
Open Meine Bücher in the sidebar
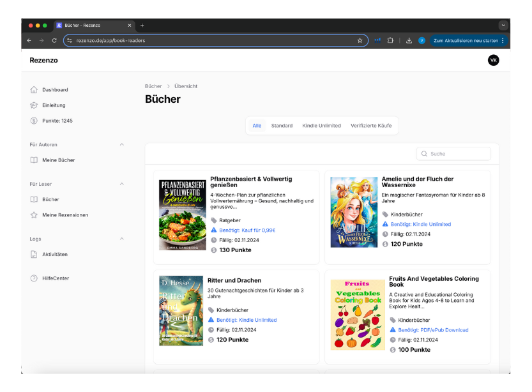tap(58, 160)
